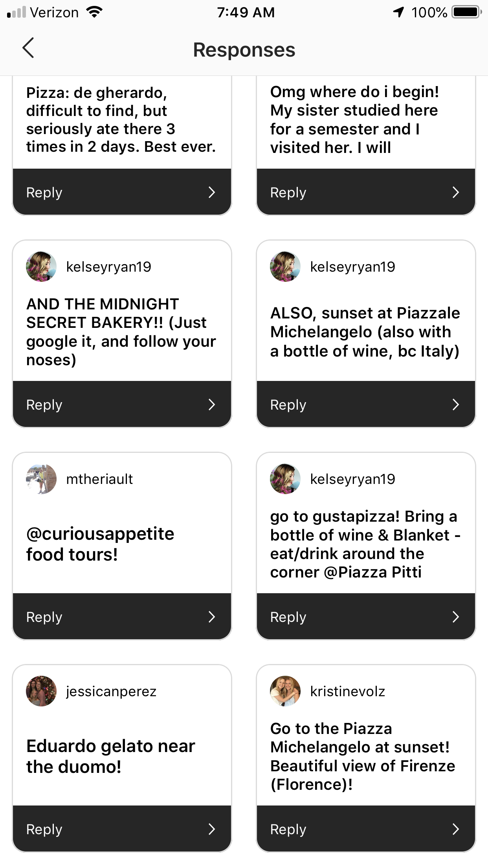The height and width of the screenshot is (868, 488).
Task: Tap the mtheriault username
Action: [x=99, y=479]
